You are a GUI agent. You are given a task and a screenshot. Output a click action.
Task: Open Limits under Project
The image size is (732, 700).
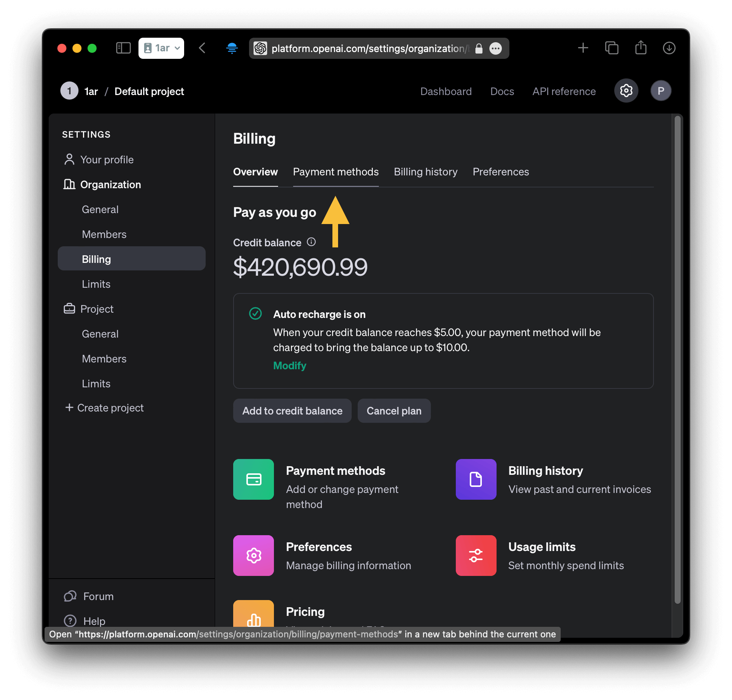click(x=96, y=384)
